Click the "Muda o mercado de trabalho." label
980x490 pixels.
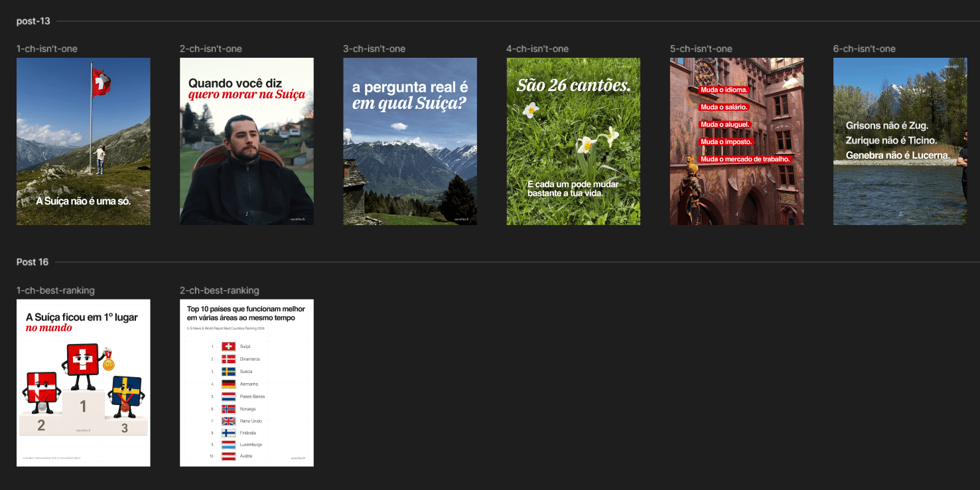click(x=746, y=159)
